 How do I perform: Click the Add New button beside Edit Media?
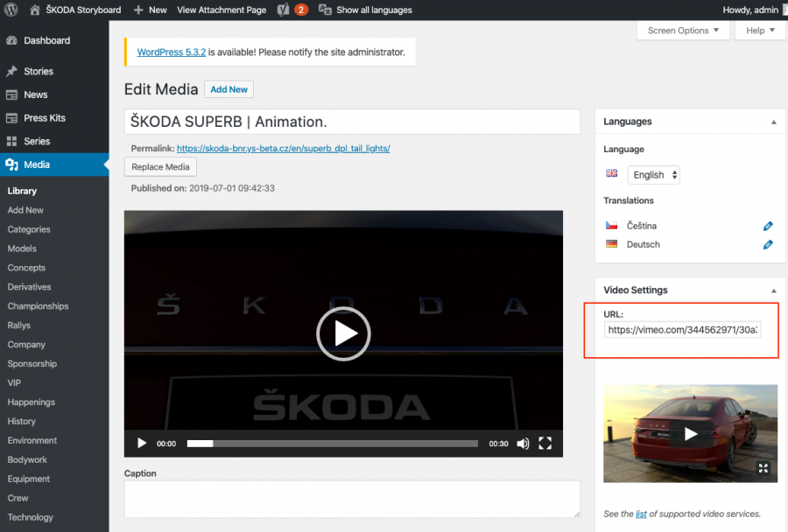pos(229,89)
